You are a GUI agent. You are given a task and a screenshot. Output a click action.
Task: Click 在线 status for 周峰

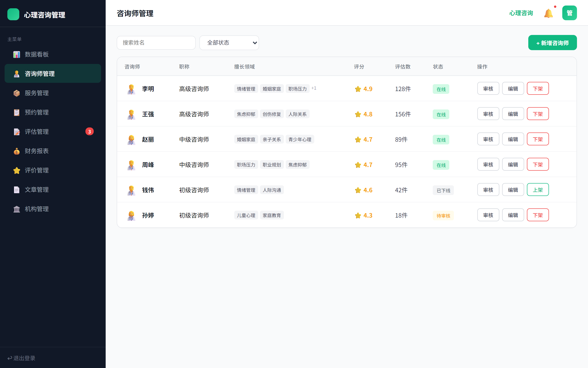click(441, 165)
